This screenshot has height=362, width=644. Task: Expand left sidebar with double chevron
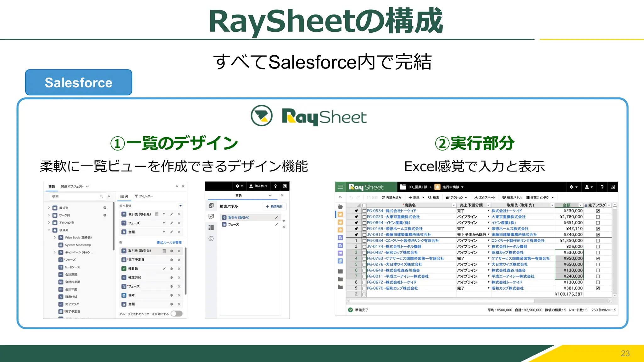340,197
